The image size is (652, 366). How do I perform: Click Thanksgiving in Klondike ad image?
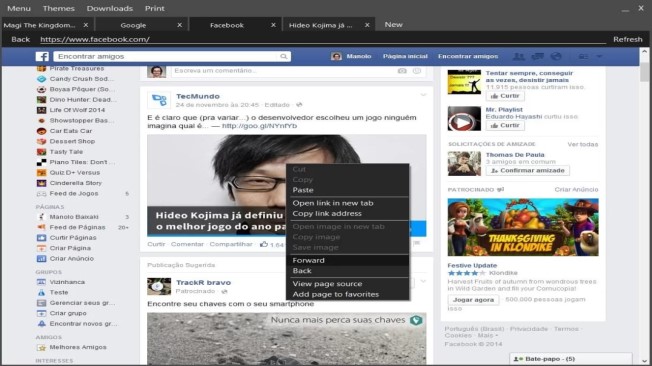pyautogui.click(x=523, y=227)
